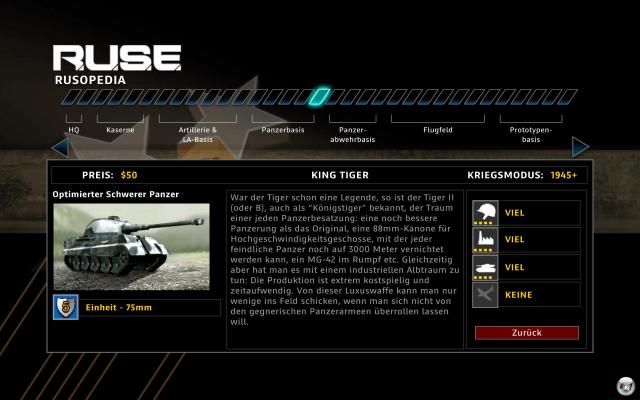Image resolution: width=640 pixels, height=400 pixels.
Task: Click the round logo in the bottom-right corner
Action: [626, 386]
